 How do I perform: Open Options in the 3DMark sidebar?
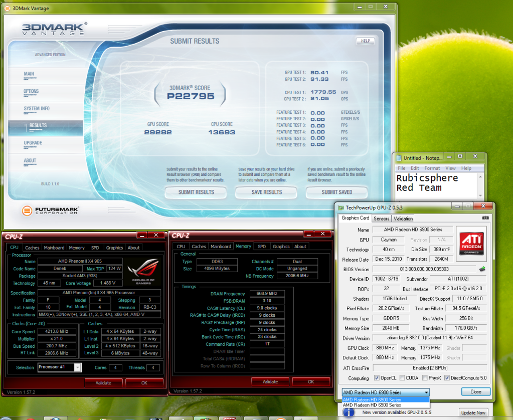click(31, 91)
